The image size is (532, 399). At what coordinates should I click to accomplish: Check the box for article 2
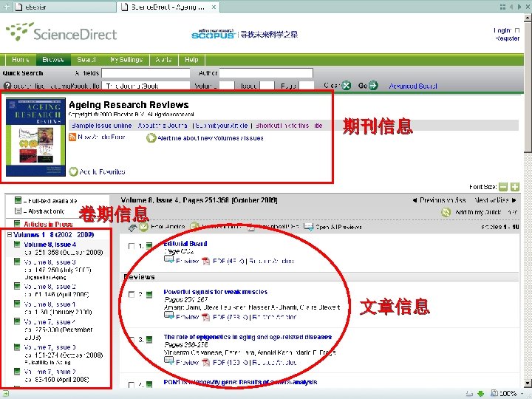coord(132,295)
